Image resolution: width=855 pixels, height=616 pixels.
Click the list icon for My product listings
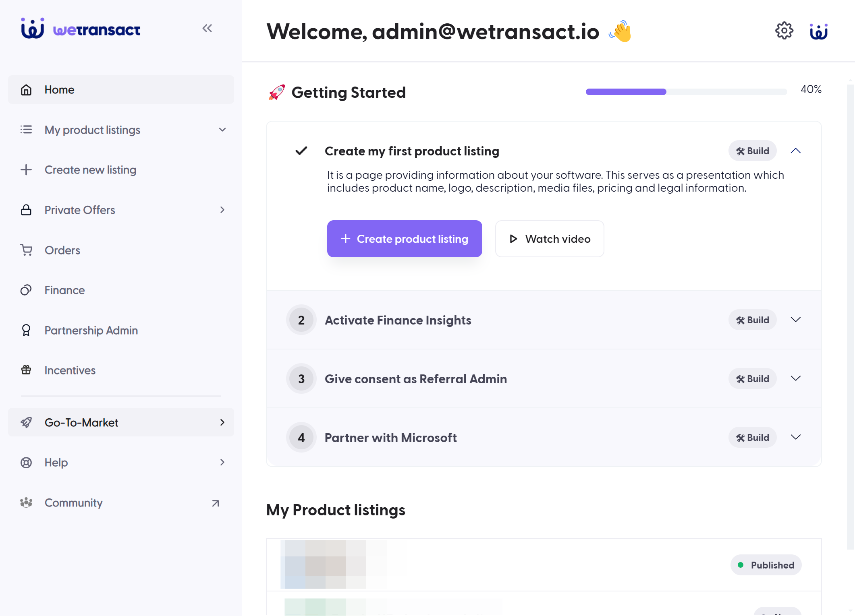coord(26,130)
